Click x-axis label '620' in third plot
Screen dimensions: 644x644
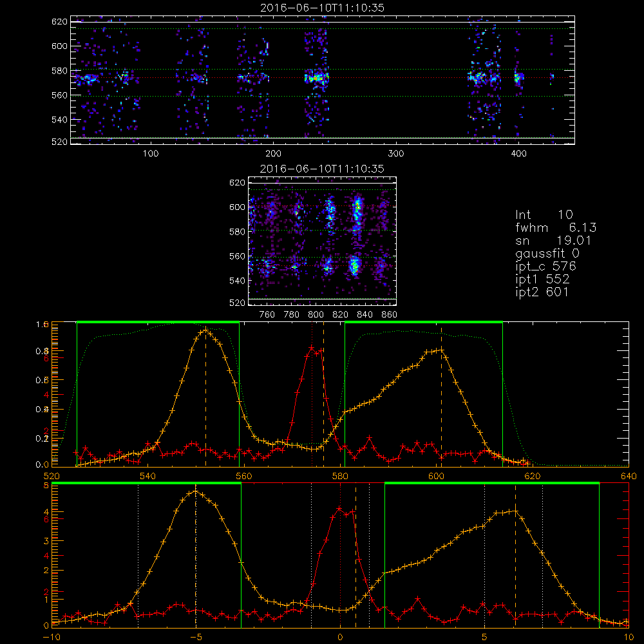point(533,476)
